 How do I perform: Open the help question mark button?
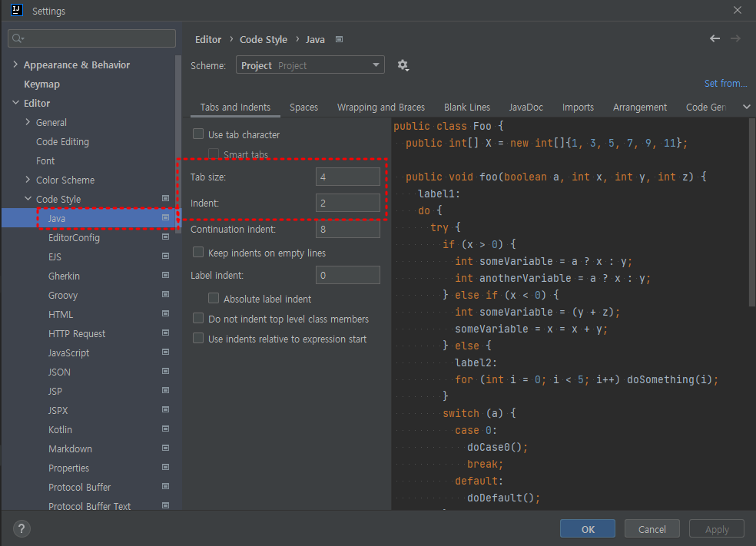click(x=22, y=528)
